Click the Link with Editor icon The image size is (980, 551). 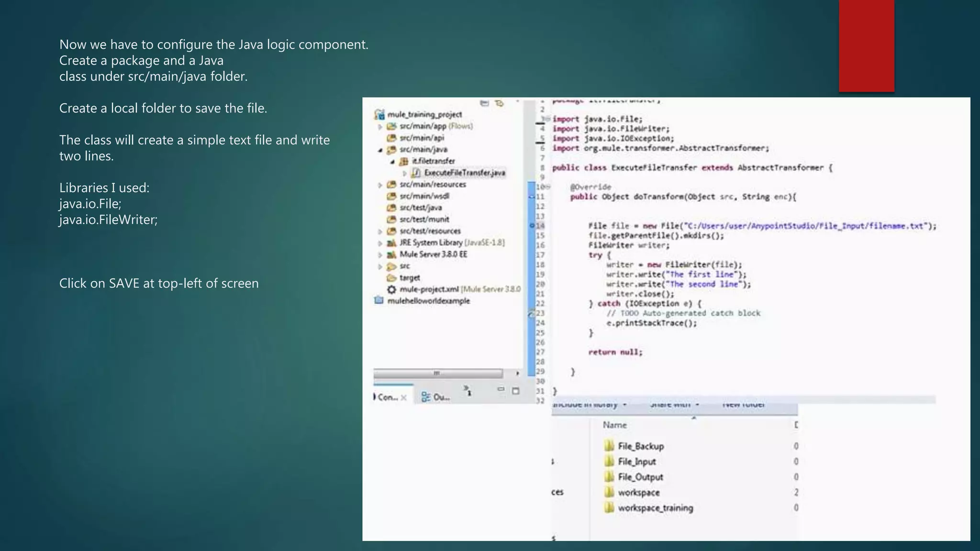coord(500,103)
